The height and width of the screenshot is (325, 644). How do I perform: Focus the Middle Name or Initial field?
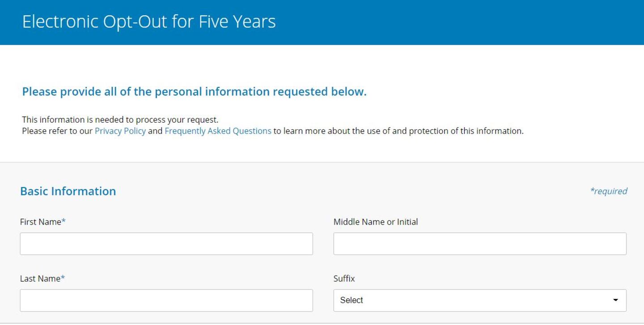(480, 244)
